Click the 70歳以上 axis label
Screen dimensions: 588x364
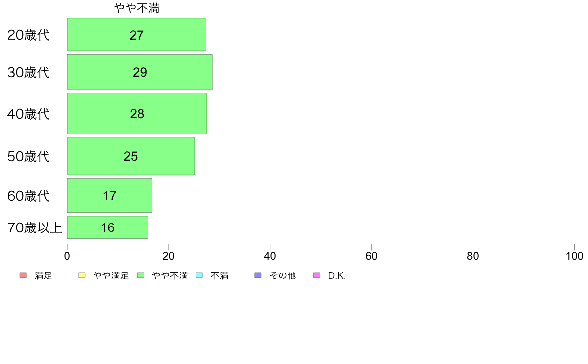coord(35,227)
